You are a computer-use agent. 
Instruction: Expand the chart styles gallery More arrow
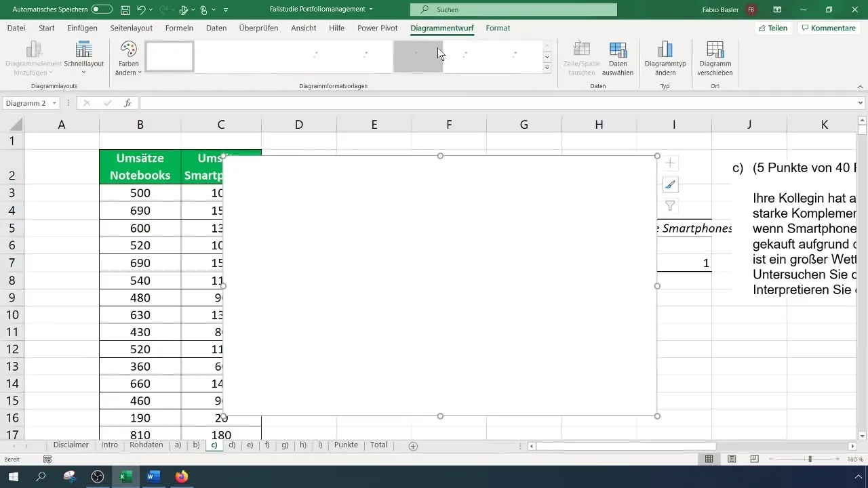(x=547, y=68)
